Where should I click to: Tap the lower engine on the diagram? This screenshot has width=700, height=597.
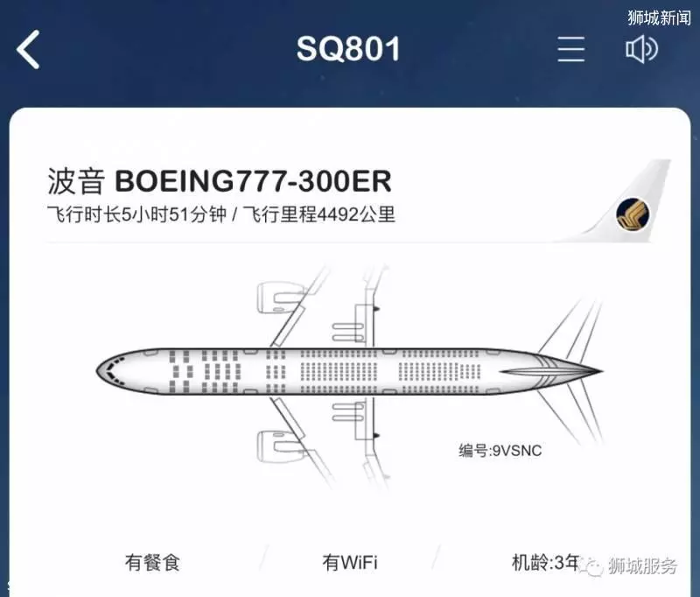(277, 446)
